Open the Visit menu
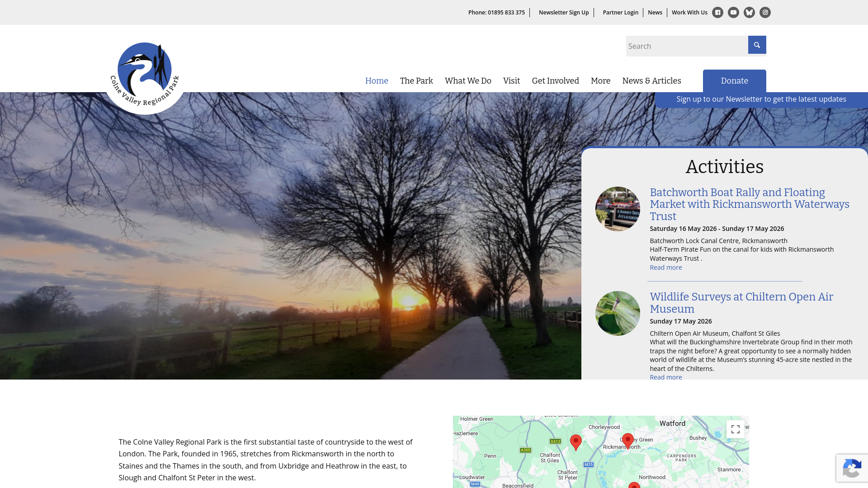The height and width of the screenshot is (488, 868). (x=511, y=81)
